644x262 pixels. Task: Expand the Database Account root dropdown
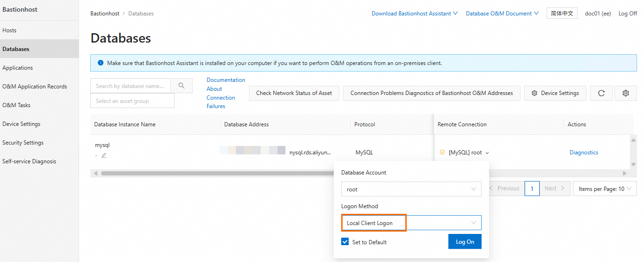pyautogui.click(x=411, y=189)
